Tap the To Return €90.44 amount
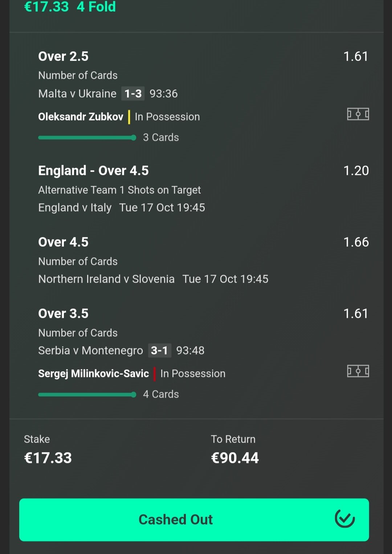Viewport: 392px width, 554px height. pyautogui.click(x=235, y=458)
